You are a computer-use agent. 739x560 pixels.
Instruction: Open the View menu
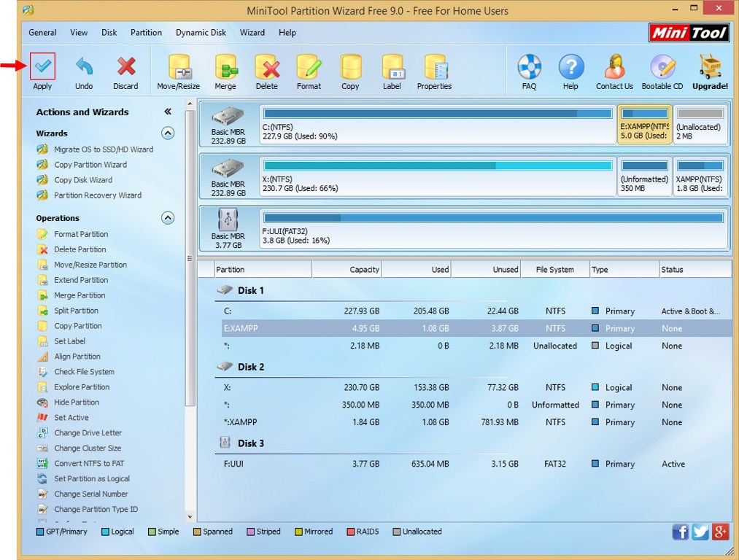pos(79,33)
